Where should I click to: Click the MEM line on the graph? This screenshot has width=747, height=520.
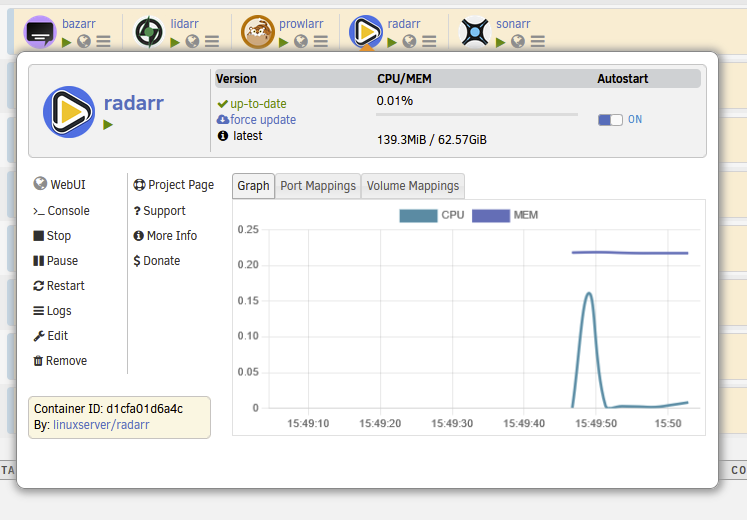click(x=630, y=253)
